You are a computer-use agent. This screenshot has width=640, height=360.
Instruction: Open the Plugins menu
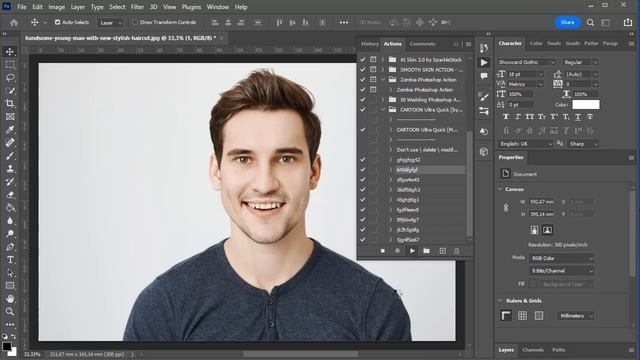point(191,7)
